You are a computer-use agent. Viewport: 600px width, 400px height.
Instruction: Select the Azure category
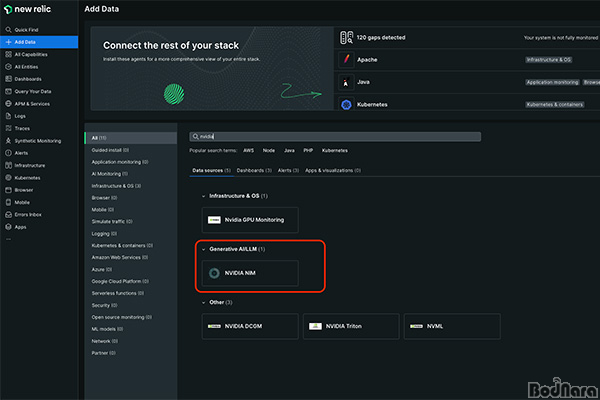[x=101, y=269]
